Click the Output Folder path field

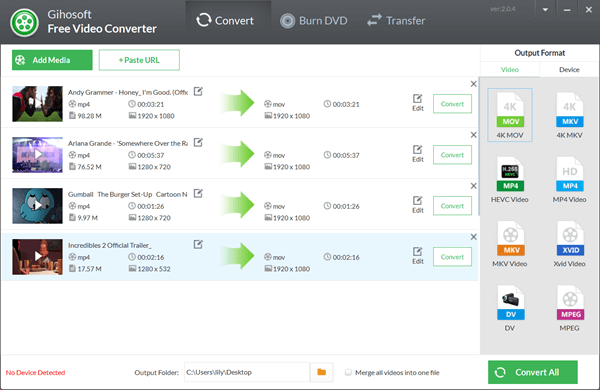[x=247, y=372]
